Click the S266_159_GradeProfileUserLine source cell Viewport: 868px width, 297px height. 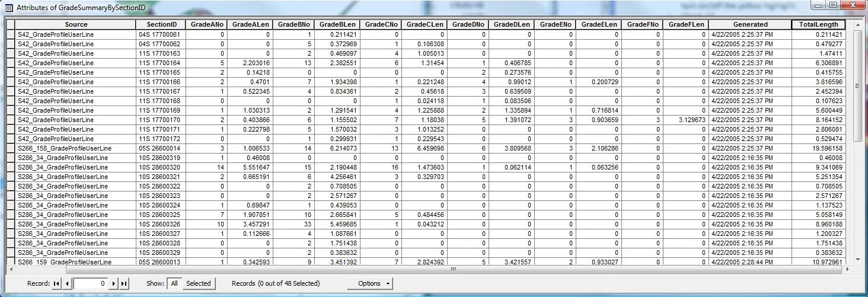(x=76, y=261)
